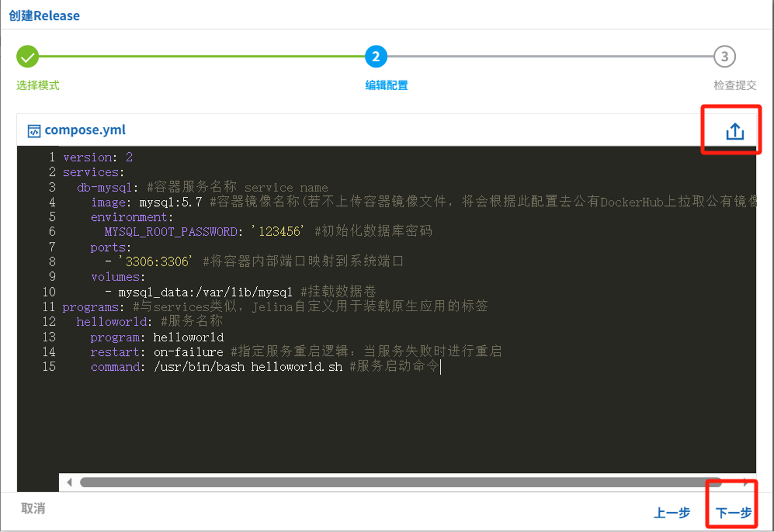Click the horizontal scrollbar left arrow
Screen dimensions: 774x532
point(69,483)
